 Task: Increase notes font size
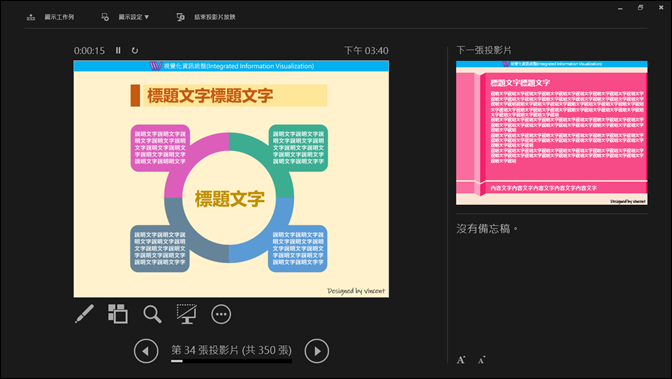coord(461,360)
